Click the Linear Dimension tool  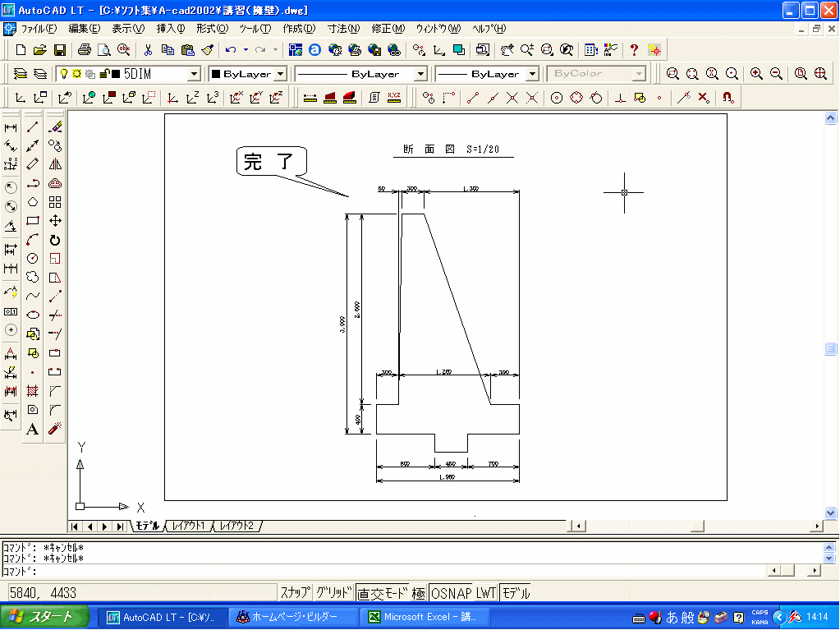tap(11, 127)
